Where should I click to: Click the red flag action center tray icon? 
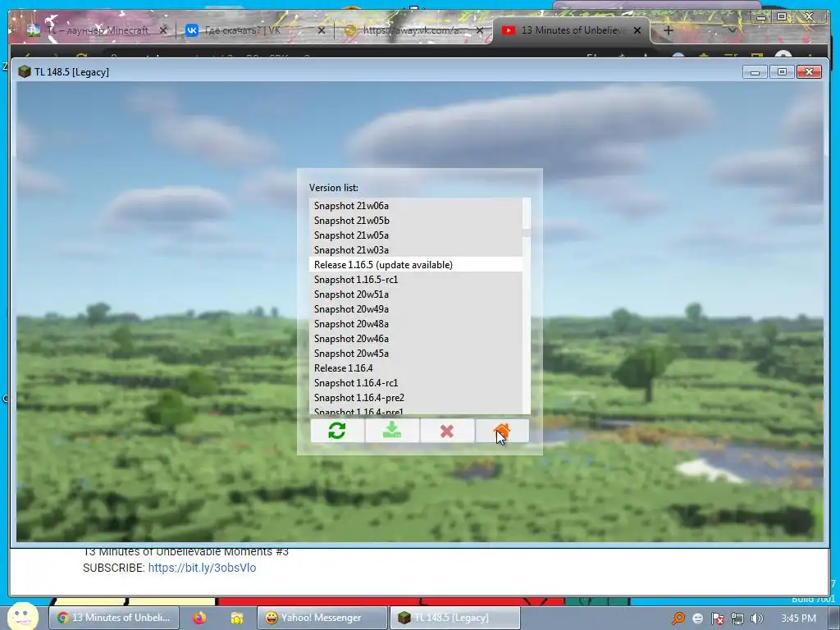(717, 619)
